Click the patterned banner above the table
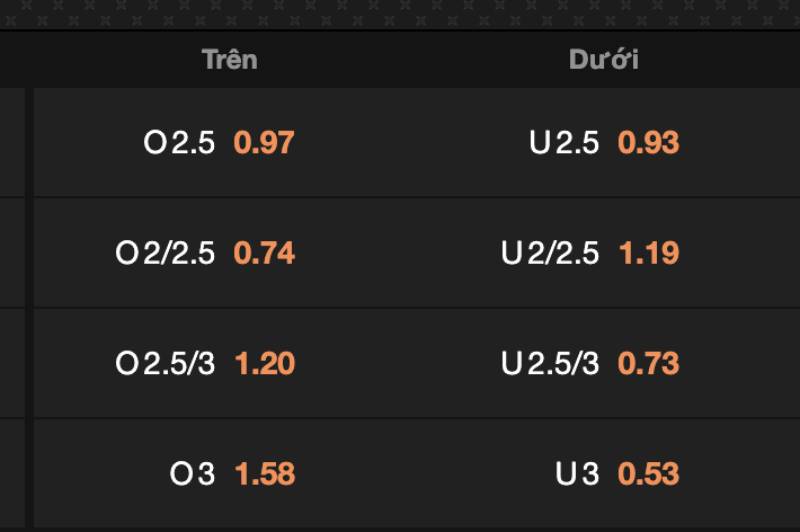The width and height of the screenshot is (800, 532). click(400, 14)
